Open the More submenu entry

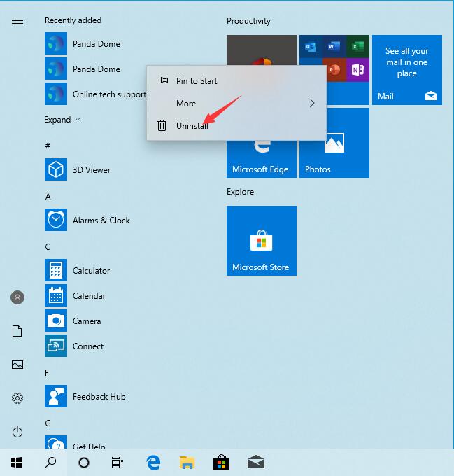[x=236, y=103]
